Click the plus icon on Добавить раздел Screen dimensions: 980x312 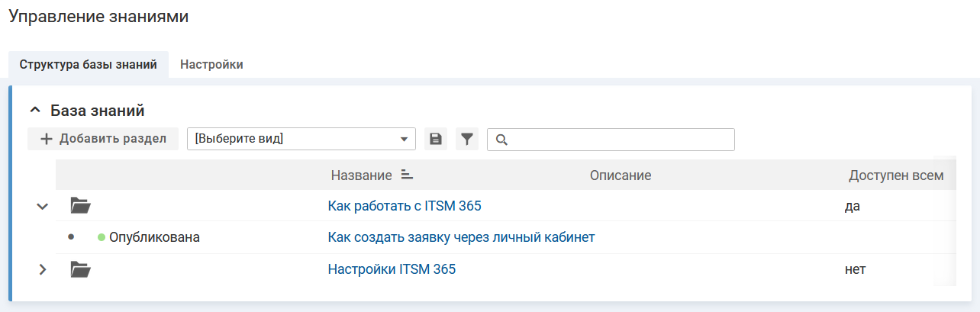(x=47, y=139)
